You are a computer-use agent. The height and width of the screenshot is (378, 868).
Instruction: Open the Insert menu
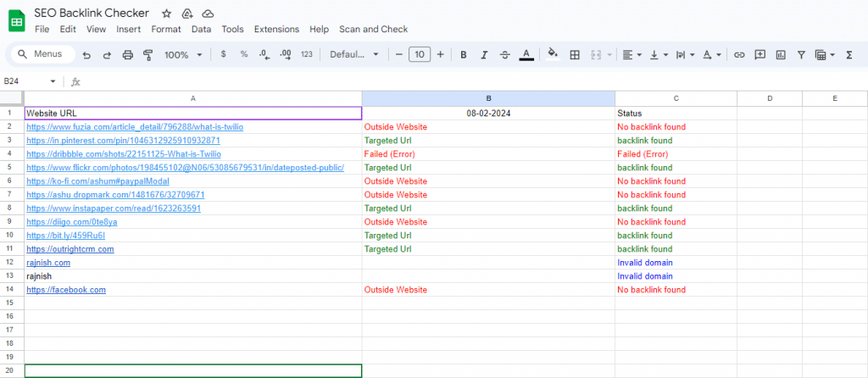click(129, 30)
